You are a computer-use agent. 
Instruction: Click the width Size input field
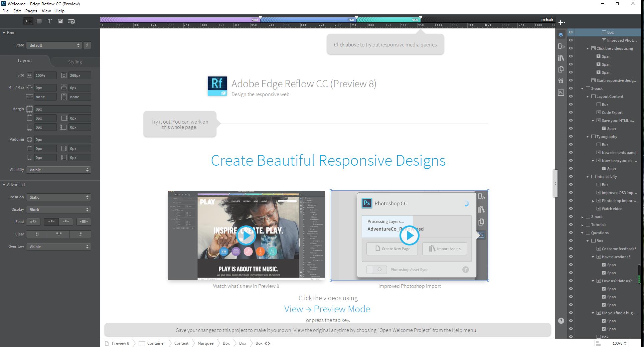[x=45, y=75]
